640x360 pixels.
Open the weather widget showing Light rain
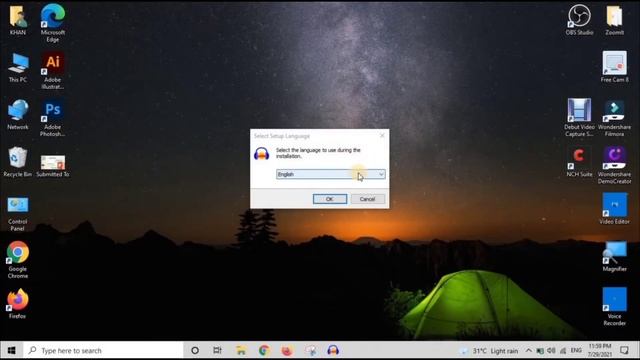click(x=489, y=351)
